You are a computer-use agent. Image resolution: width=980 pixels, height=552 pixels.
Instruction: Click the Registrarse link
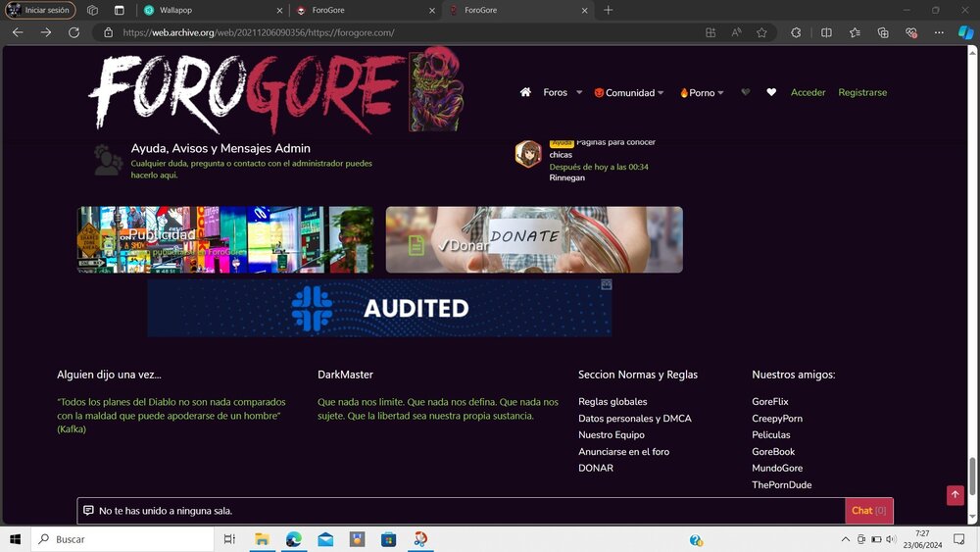click(861, 92)
